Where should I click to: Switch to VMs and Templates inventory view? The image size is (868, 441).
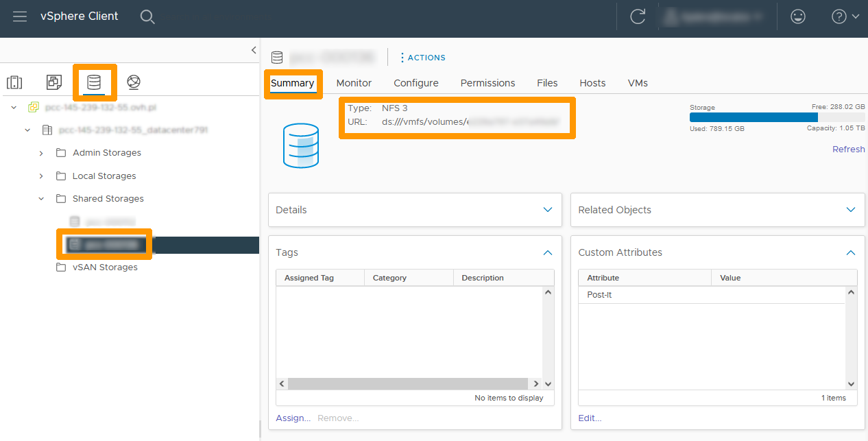point(54,82)
